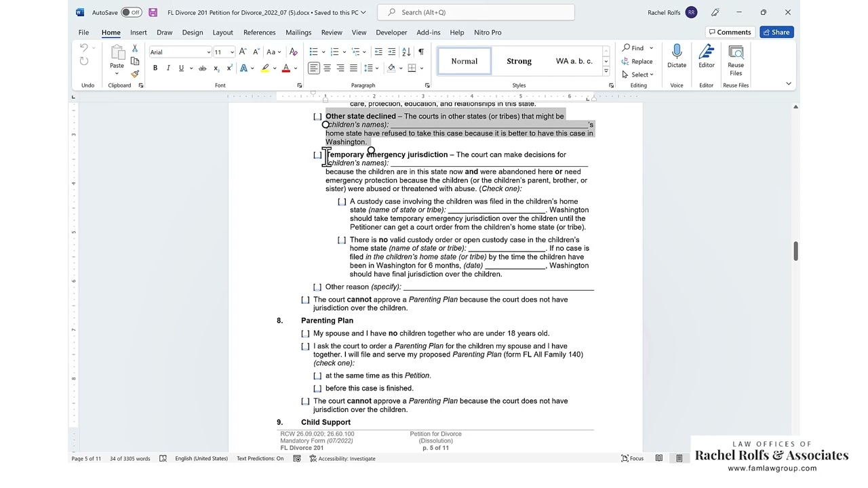This screenshot has width=868, height=488.
Task: Check 'A custody case involving' box
Action: pyautogui.click(x=342, y=201)
